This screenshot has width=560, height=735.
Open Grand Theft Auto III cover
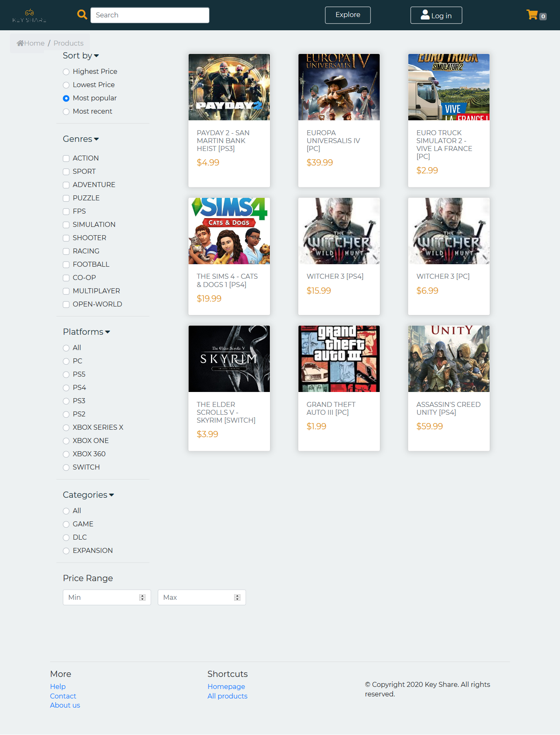(339, 359)
